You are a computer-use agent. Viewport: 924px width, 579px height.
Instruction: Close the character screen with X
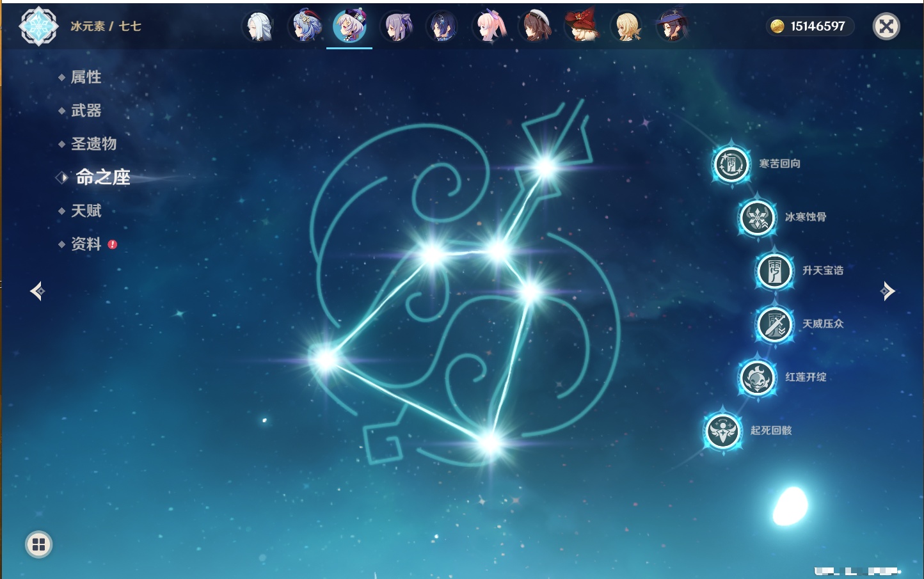point(886,26)
